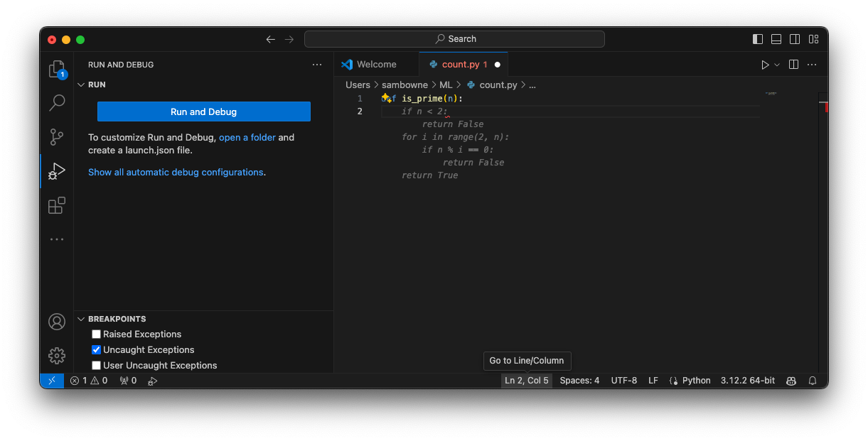This screenshot has height=441, width=868.
Task: Open the Source Control view
Action: (x=57, y=136)
